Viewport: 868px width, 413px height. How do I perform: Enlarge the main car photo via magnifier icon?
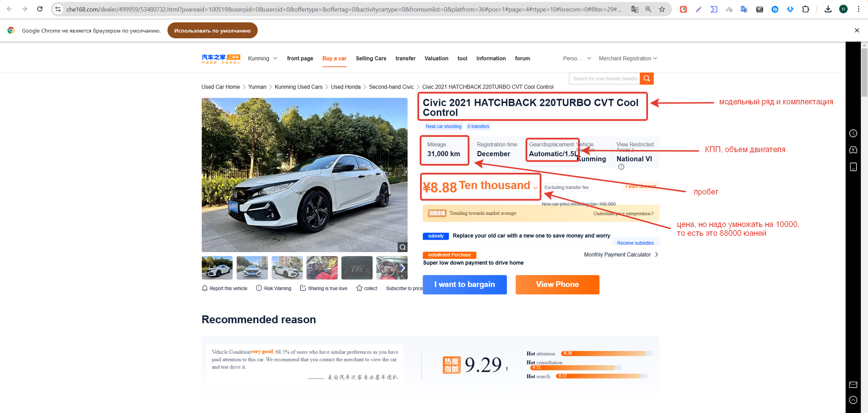pyautogui.click(x=403, y=247)
